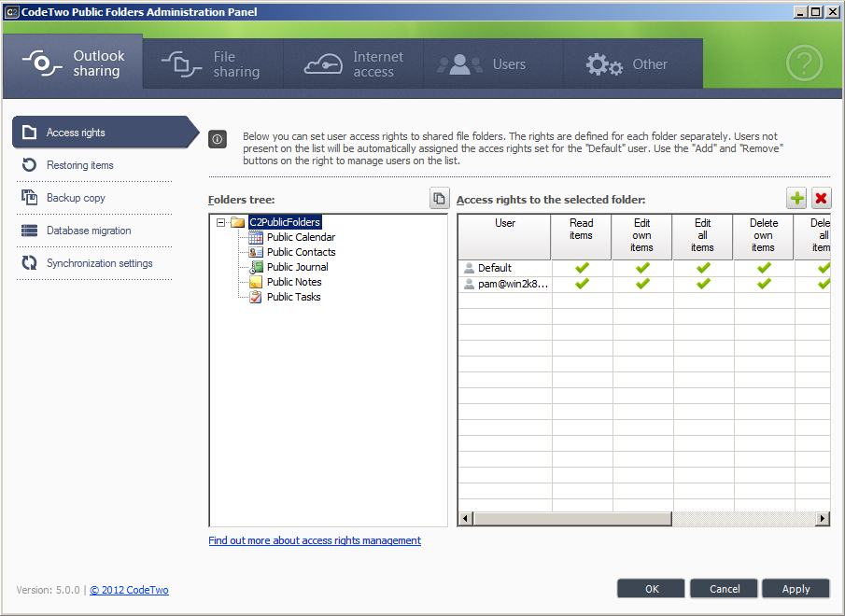Click the C2 application icon in title bar

click(11, 12)
